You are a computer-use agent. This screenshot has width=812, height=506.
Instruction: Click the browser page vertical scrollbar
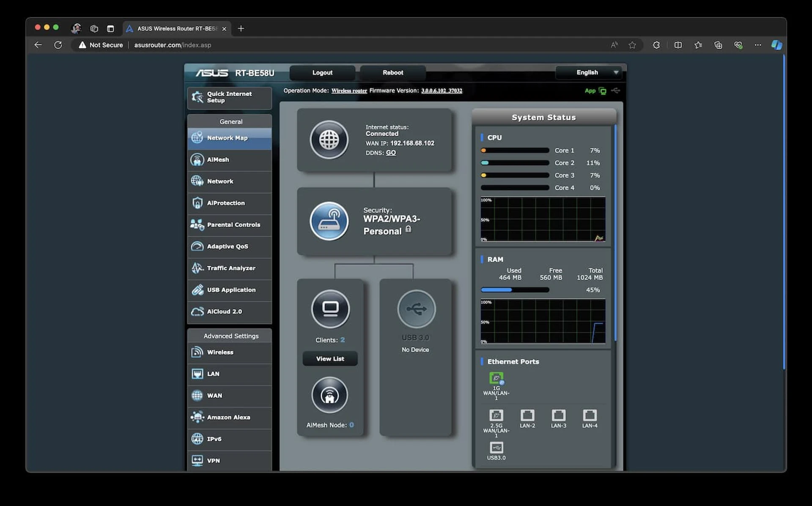click(784, 211)
